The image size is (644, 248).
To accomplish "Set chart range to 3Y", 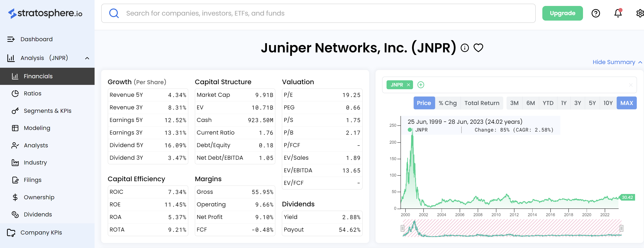I will (577, 103).
